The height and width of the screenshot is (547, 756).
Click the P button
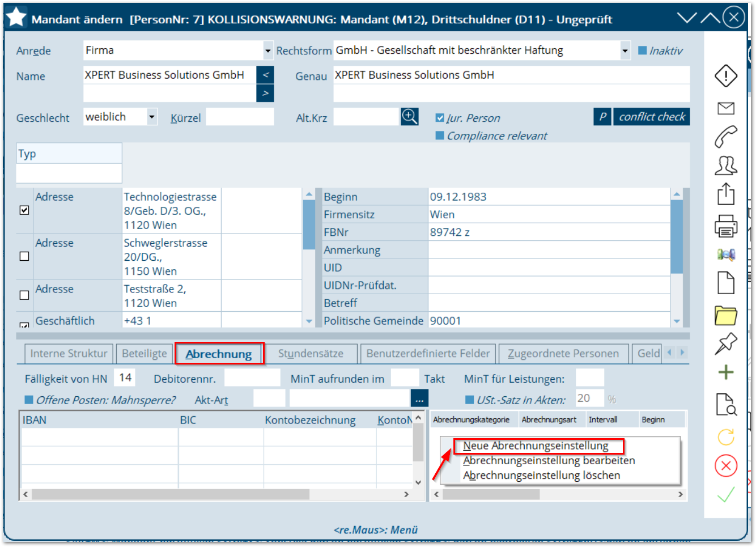(x=602, y=117)
